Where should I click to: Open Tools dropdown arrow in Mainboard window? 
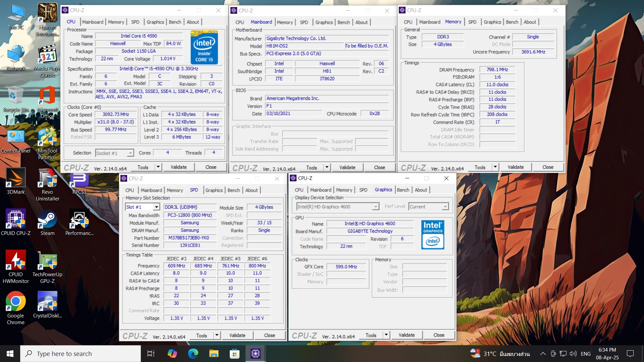327,167
